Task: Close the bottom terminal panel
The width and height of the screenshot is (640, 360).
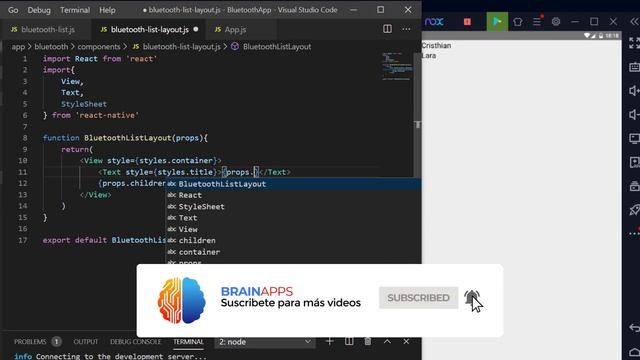Action: click(406, 341)
